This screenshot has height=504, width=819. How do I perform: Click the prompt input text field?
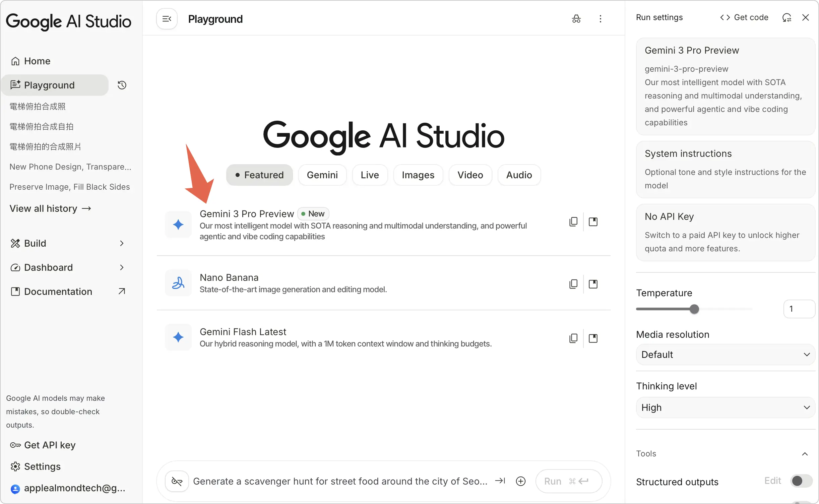340,481
